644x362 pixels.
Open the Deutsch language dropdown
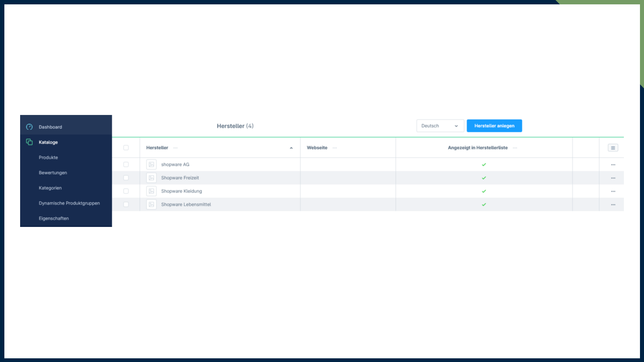point(440,126)
